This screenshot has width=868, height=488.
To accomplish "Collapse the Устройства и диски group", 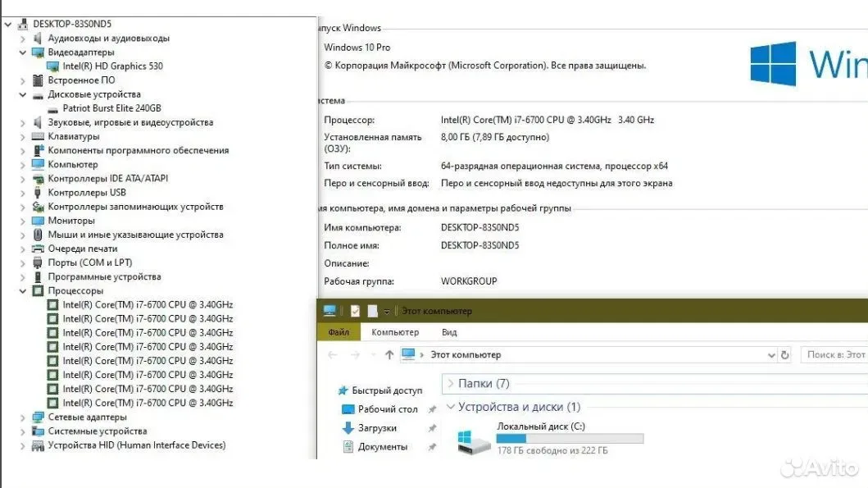I will click(451, 407).
